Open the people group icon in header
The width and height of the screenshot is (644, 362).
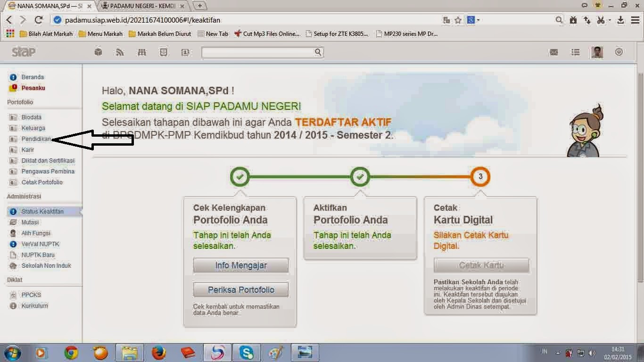pyautogui.click(x=142, y=52)
